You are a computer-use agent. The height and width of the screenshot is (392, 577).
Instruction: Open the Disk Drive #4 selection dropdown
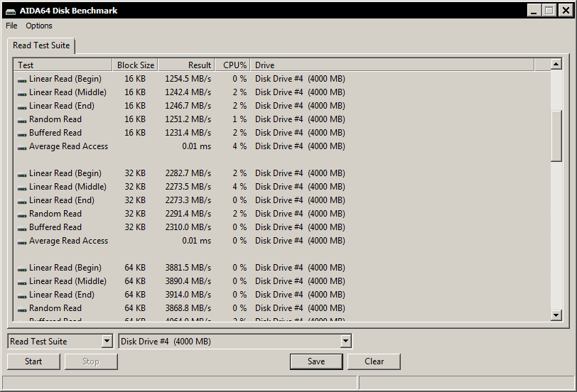[345, 342]
